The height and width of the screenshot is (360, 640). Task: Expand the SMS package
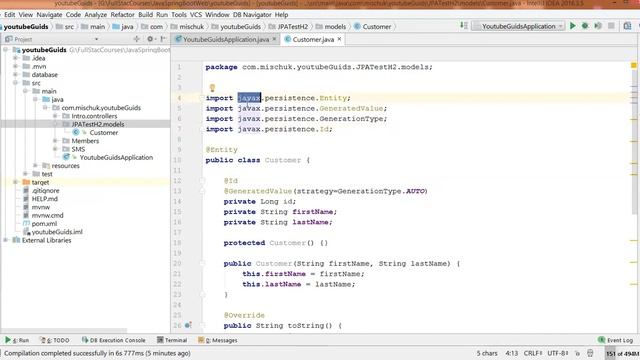click(x=55, y=149)
